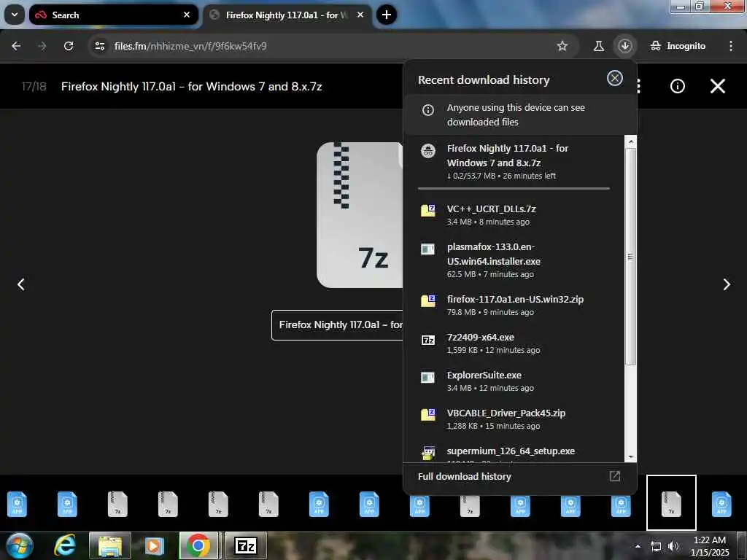This screenshot has width=747, height=560.
Task: Go to previous file with left chevron
Action: click(21, 284)
